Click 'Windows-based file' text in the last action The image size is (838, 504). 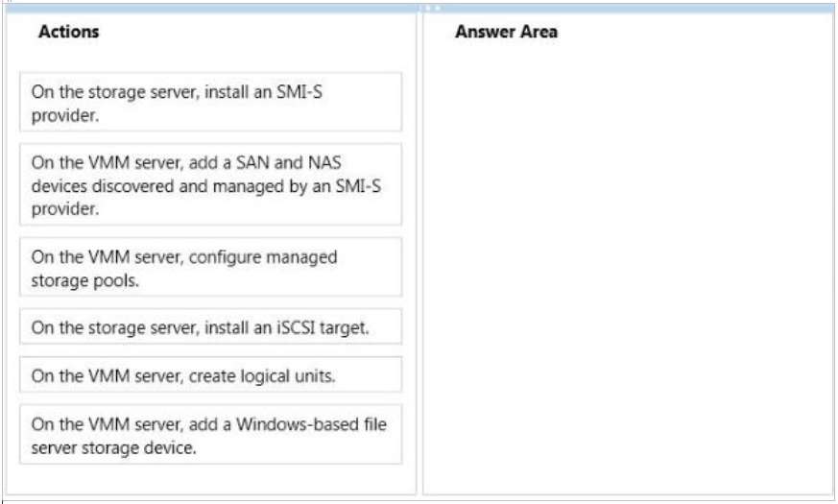pyautogui.click(x=312, y=423)
